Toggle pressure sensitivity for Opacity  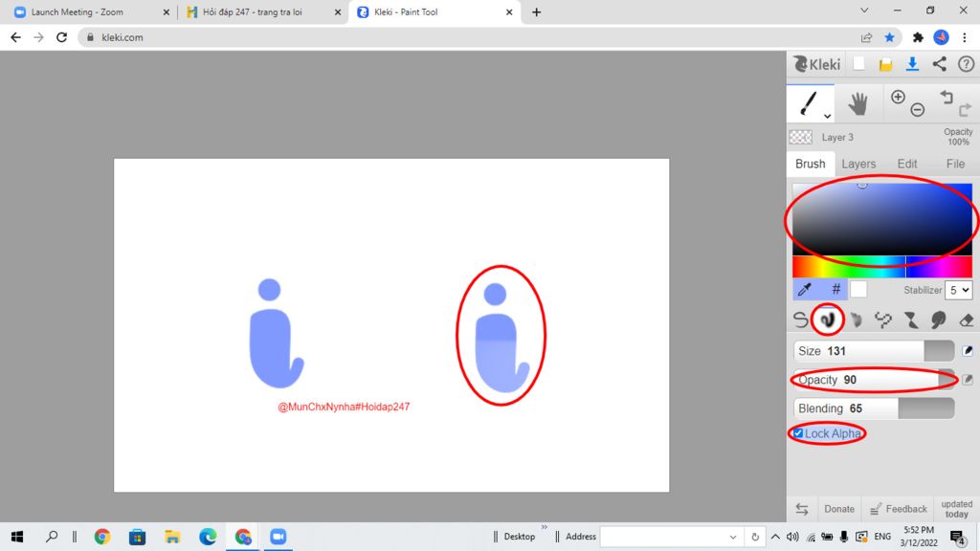968,380
